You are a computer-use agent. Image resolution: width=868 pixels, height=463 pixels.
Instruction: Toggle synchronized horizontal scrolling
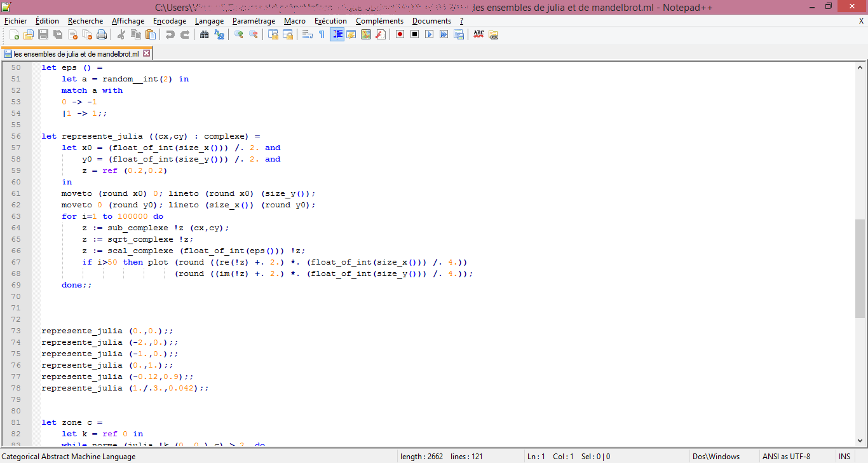(288, 34)
